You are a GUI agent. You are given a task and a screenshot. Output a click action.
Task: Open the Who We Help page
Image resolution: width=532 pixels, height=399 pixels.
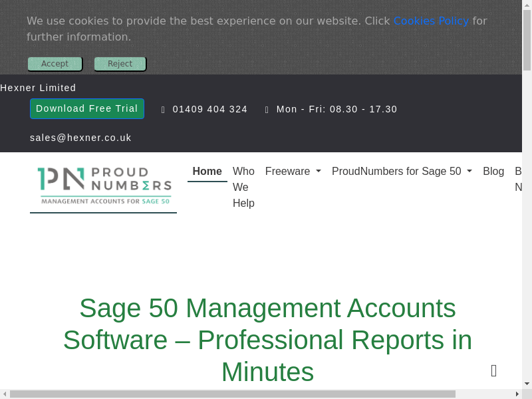point(243,187)
